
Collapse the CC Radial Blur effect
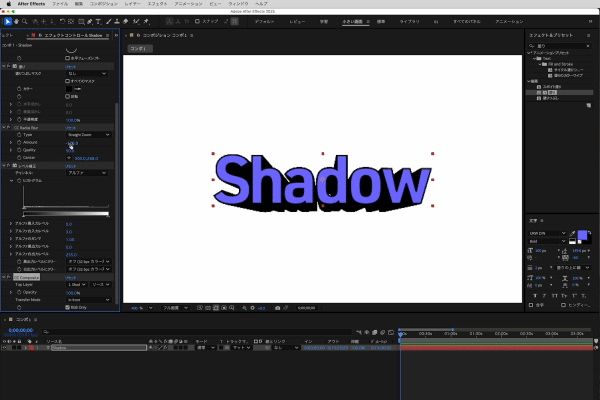[x=4, y=127]
